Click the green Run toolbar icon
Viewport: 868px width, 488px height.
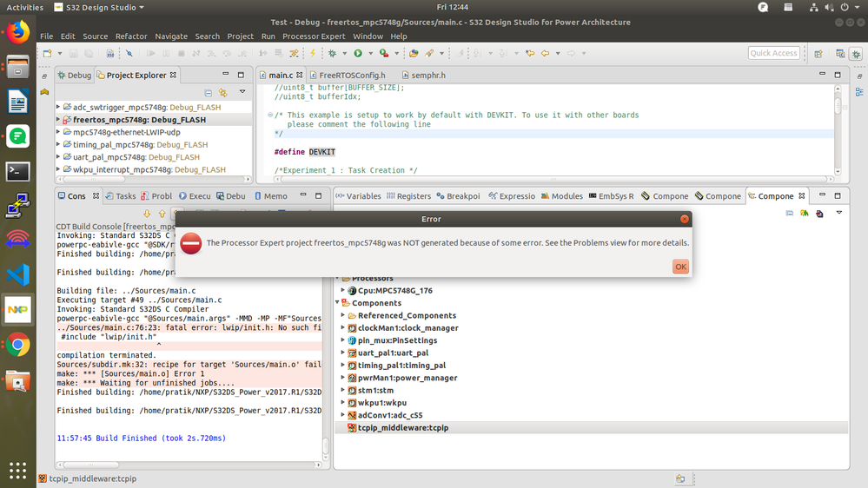[358, 53]
